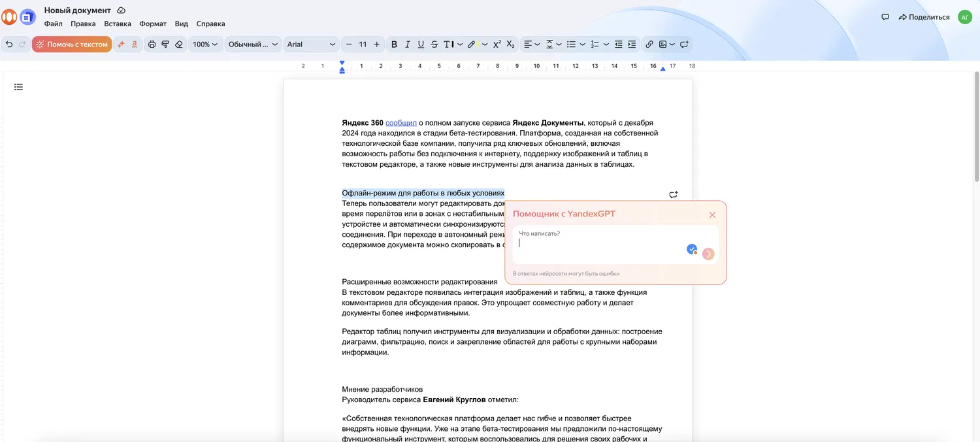Insert a hyperlink via chain icon

point(649,44)
